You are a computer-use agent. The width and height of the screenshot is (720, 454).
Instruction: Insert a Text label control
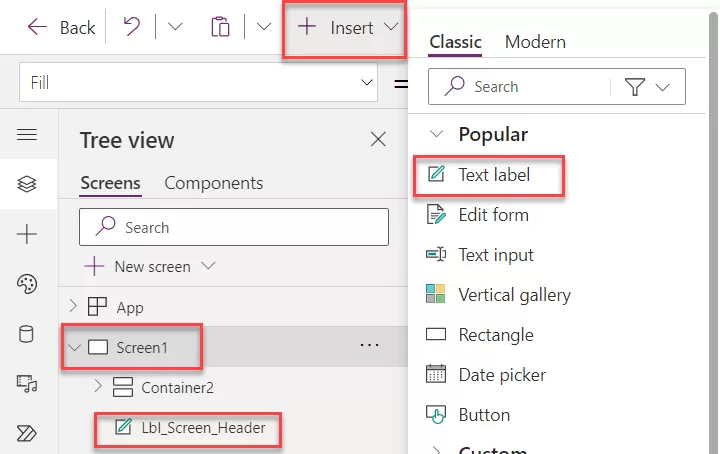pos(493,175)
